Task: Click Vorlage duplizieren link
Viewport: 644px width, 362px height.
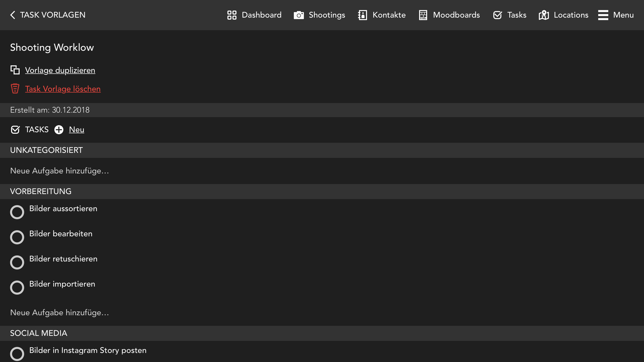Action: click(60, 70)
